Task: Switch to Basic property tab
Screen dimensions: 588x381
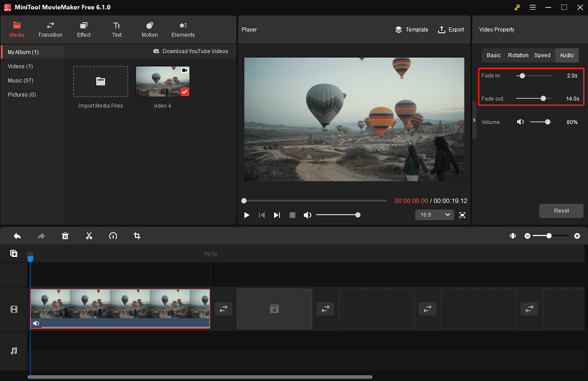Action: point(494,55)
